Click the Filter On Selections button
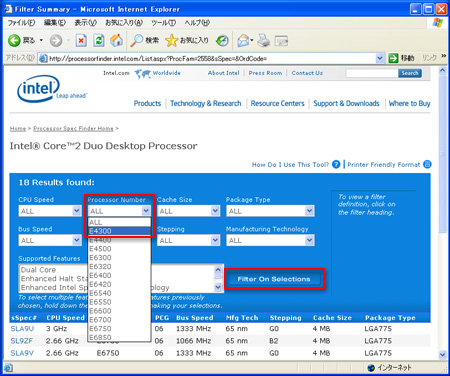 coord(274,279)
